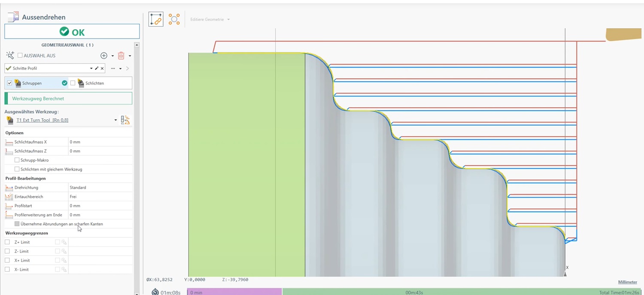Click the purple segment of the time bar
Screen dimensions: 644x295
tap(235, 292)
